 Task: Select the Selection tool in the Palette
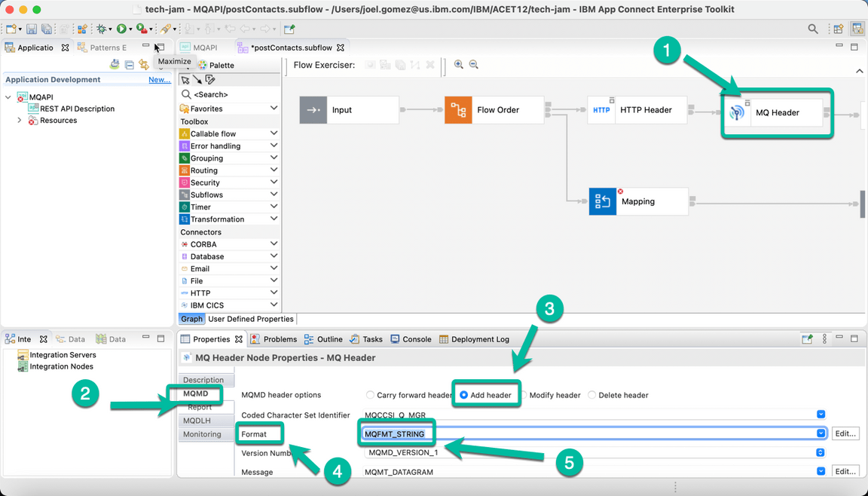(x=185, y=79)
